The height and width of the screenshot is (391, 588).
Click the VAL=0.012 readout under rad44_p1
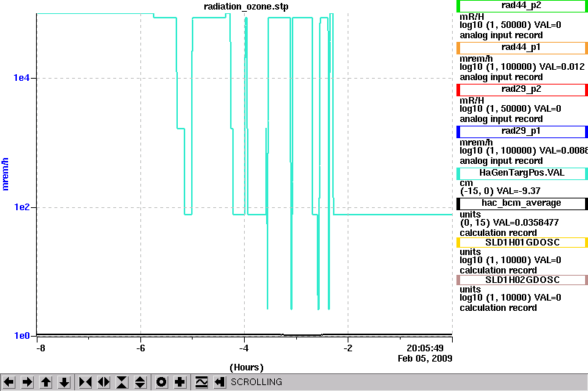[x=562, y=67]
